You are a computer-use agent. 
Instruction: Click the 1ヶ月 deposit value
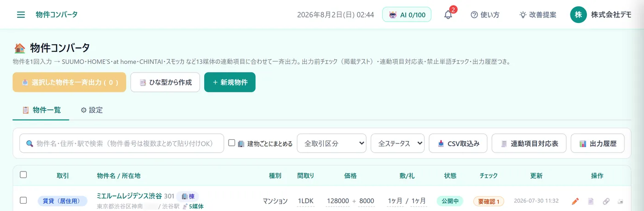click(x=395, y=201)
